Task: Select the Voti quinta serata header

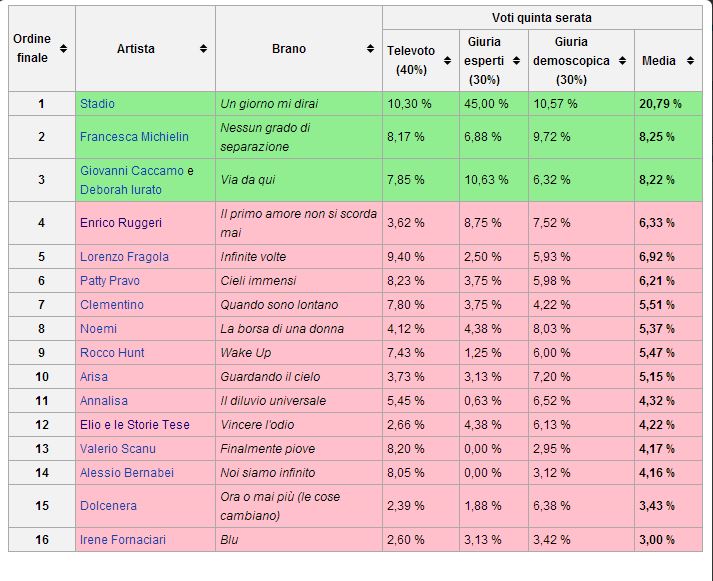Action: click(542, 18)
